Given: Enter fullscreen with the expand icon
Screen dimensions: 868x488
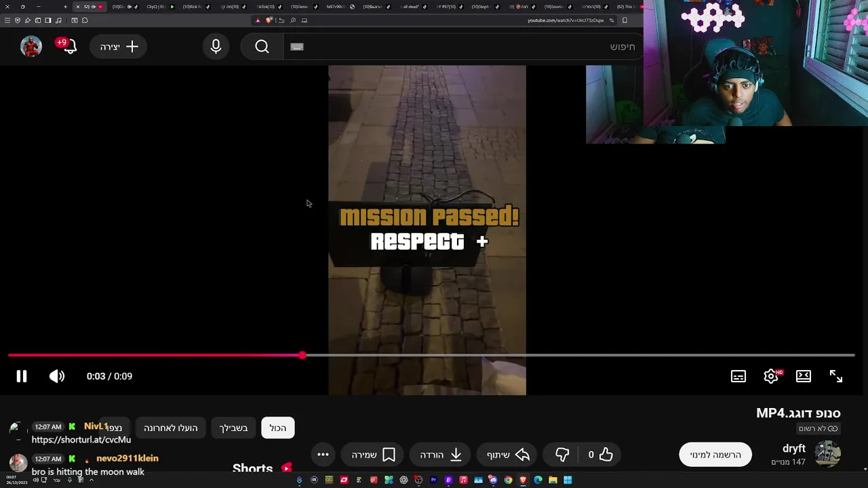Looking at the screenshot, I should 836,376.
